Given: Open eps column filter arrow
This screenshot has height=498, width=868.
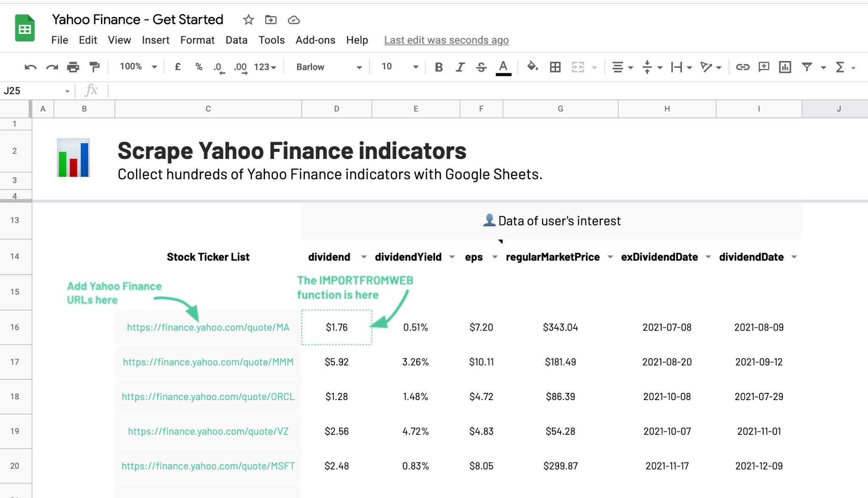Looking at the screenshot, I should pyautogui.click(x=495, y=257).
